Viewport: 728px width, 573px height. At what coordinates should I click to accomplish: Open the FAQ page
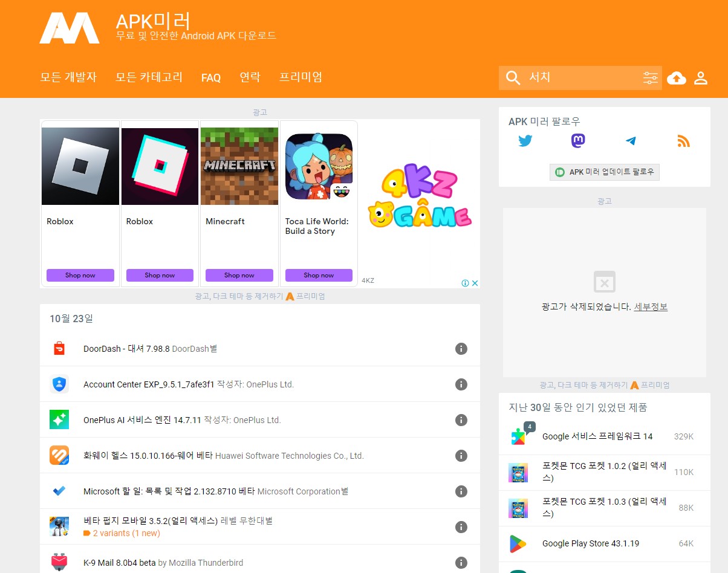211,78
